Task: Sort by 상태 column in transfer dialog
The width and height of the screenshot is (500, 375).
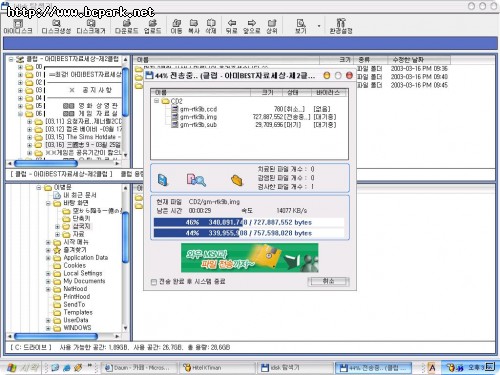Action: [296, 92]
